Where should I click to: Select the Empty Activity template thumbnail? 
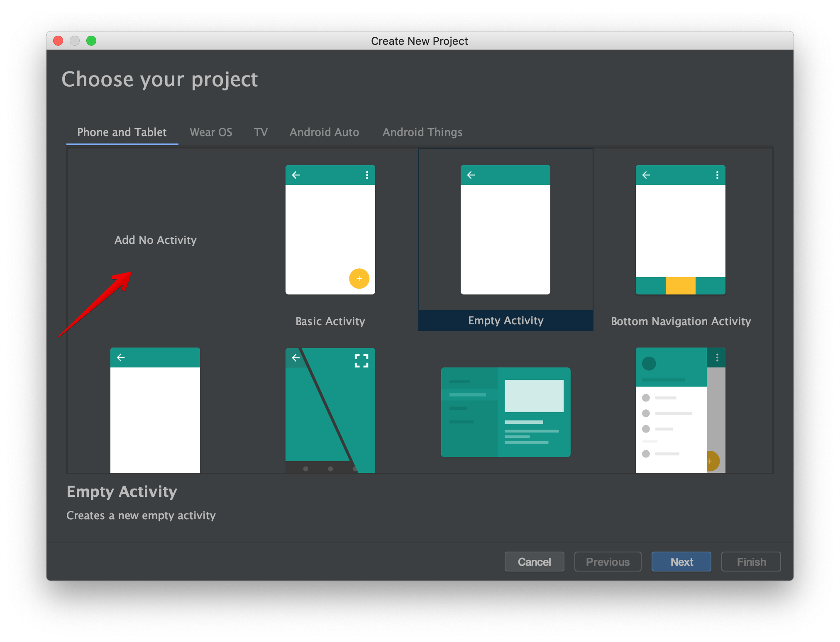(505, 230)
